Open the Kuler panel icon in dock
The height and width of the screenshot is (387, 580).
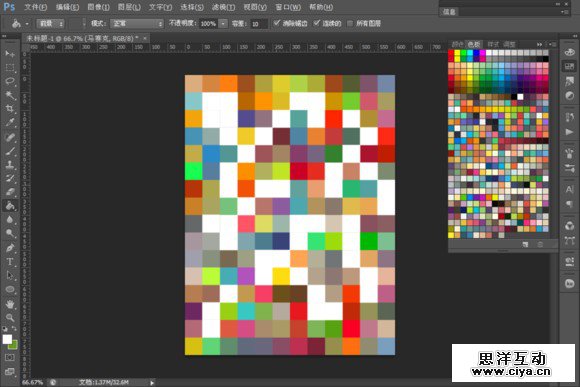click(x=569, y=283)
